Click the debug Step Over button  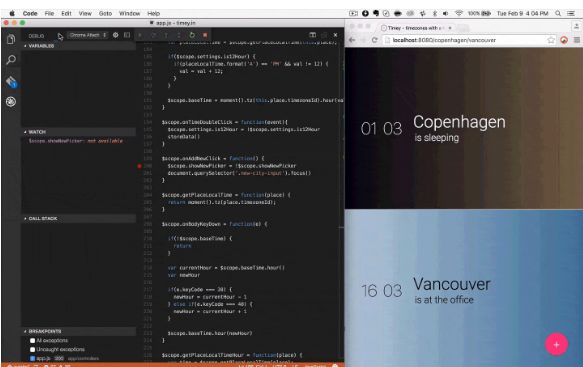pyautogui.click(x=153, y=35)
